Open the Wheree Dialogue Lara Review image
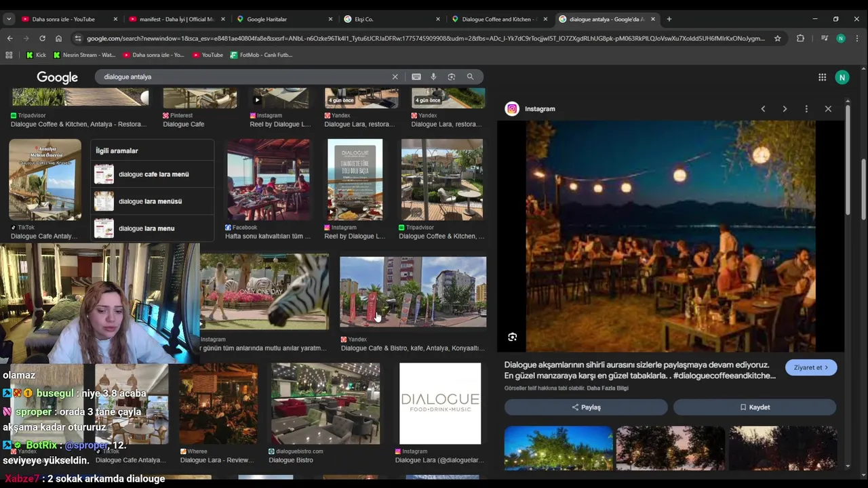The height and width of the screenshot is (488, 868). tap(218, 403)
